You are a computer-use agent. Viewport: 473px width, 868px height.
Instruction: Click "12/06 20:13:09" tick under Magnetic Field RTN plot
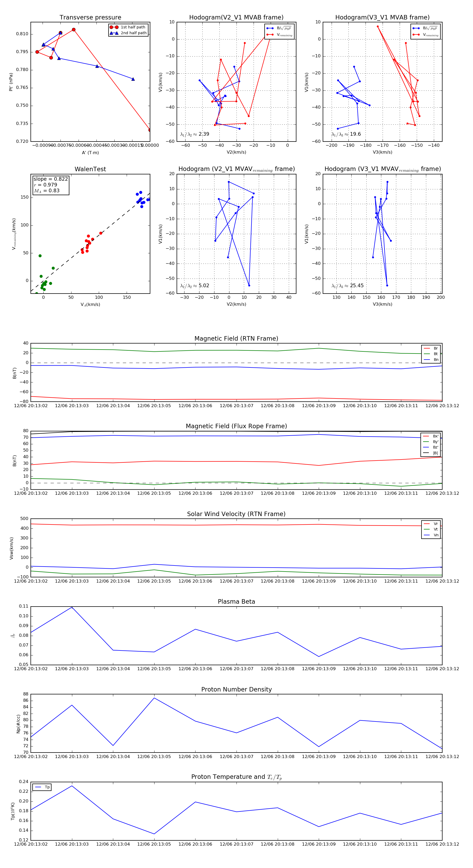[x=319, y=406]
